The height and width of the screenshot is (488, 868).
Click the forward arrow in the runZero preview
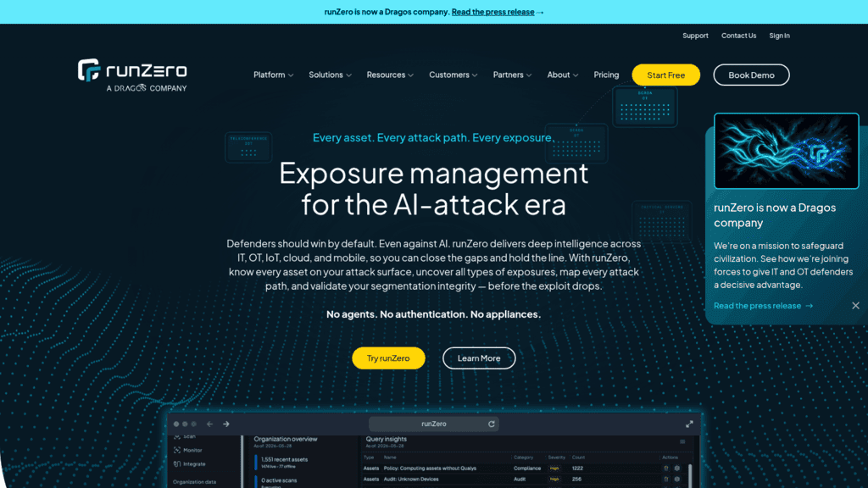point(225,424)
